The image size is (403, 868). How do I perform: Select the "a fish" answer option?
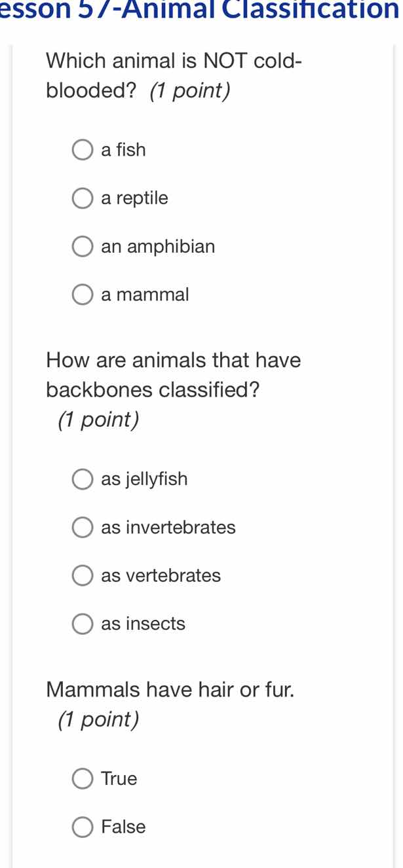click(x=82, y=149)
